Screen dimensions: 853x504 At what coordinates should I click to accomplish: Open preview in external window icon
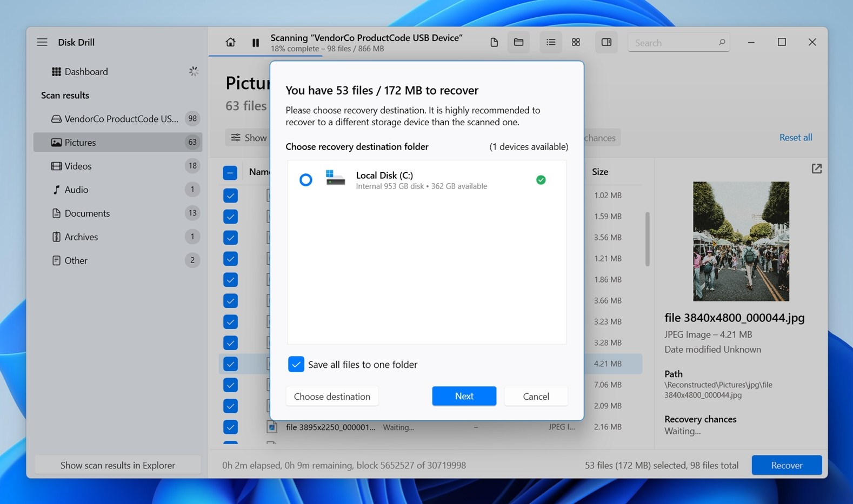(x=816, y=169)
